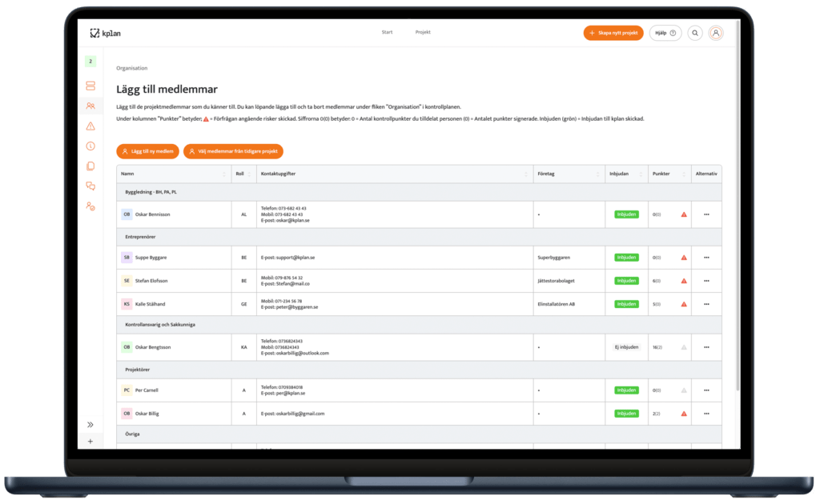Expand the sidebar with double chevron
This screenshot has width=820, height=504.
pyautogui.click(x=90, y=425)
